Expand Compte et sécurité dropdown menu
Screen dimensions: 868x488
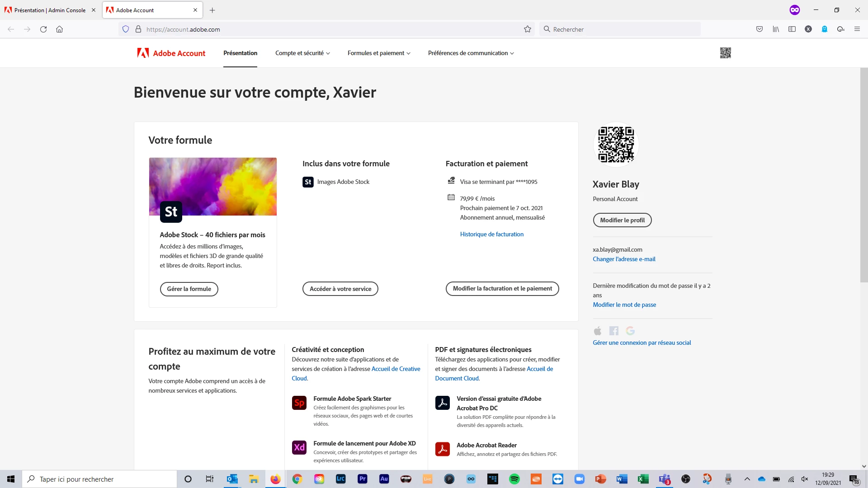pyautogui.click(x=302, y=53)
